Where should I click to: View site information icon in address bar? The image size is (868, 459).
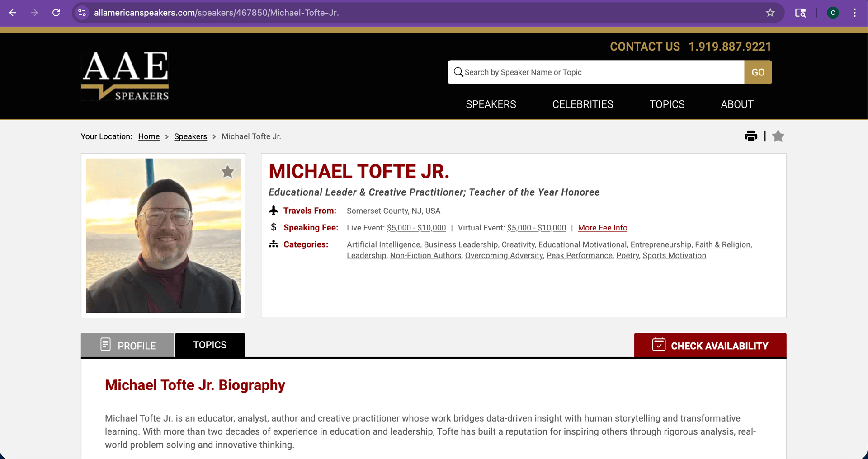pos(82,13)
